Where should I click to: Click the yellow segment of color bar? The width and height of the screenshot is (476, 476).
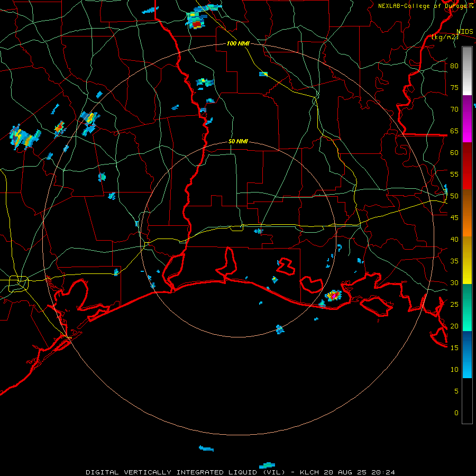(467, 260)
